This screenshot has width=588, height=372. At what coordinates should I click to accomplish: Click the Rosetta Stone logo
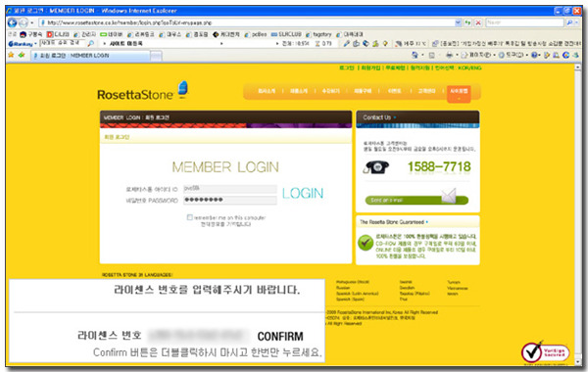[x=142, y=91]
